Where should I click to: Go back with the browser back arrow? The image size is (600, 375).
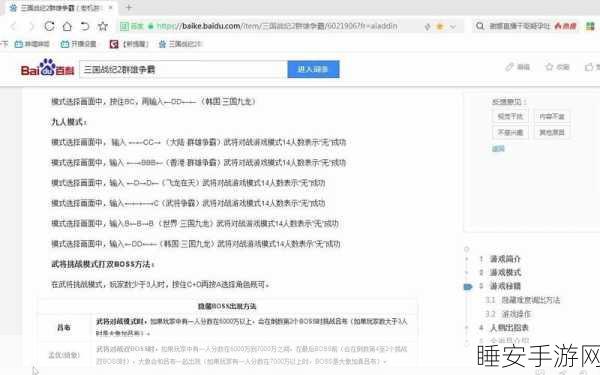14,26
